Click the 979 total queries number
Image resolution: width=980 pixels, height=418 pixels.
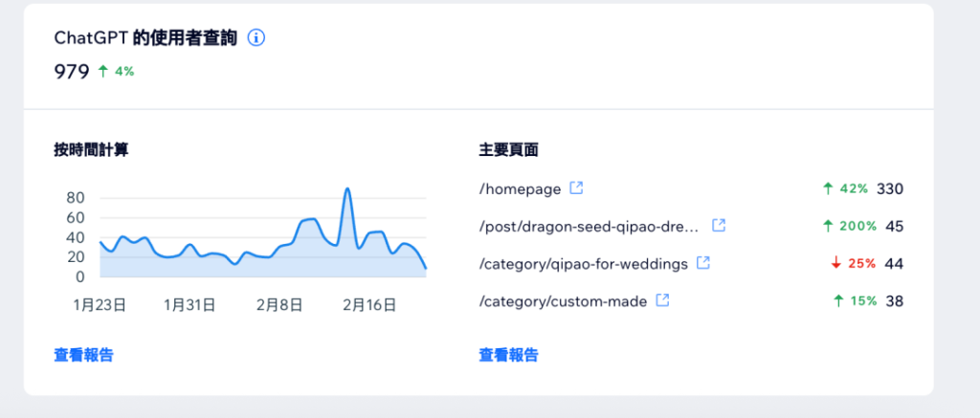pos(72,72)
